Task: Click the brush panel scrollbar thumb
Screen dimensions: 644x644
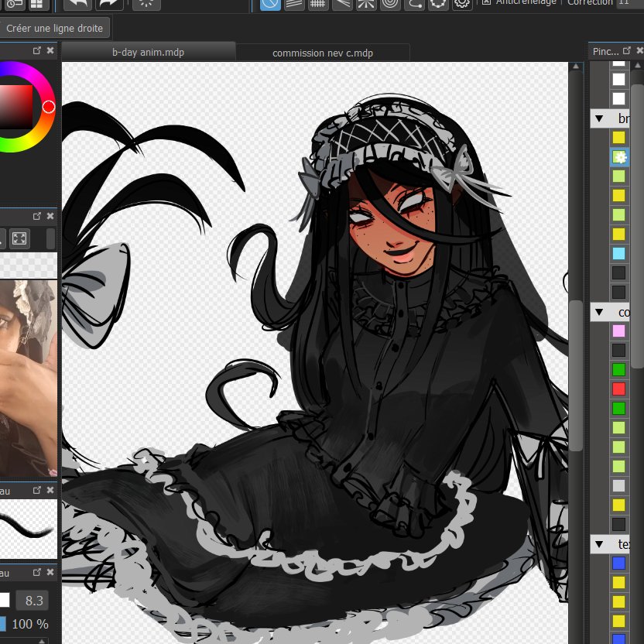Action: coord(638,226)
